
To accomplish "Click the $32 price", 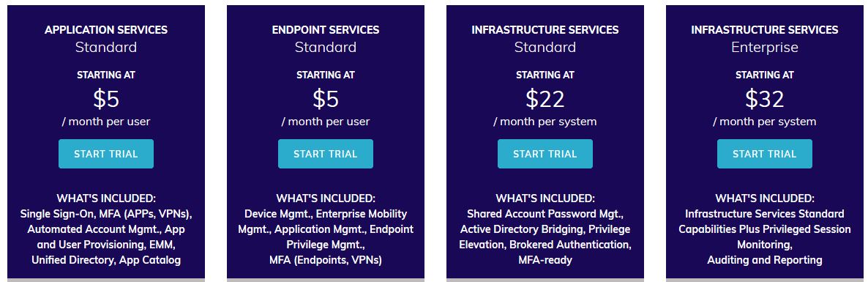I will tap(765, 99).
